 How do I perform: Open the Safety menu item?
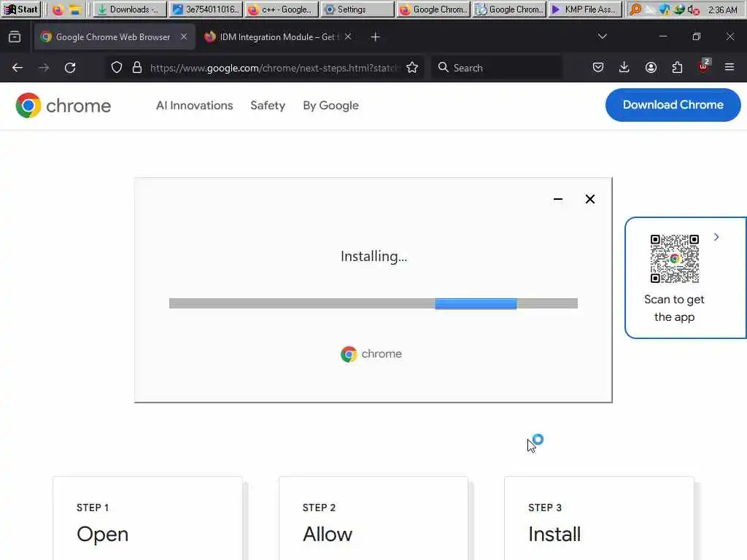coord(268,105)
